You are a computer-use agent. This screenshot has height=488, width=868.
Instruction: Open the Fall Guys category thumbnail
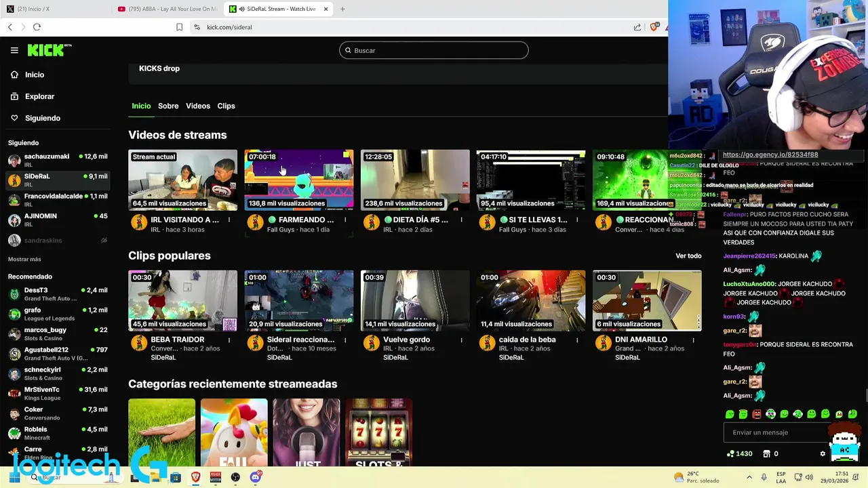[234, 432]
